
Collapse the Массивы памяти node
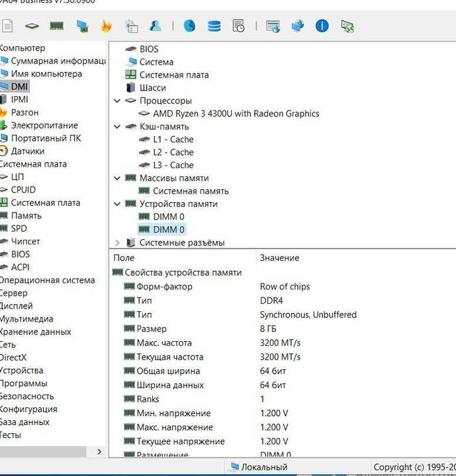coord(117,178)
